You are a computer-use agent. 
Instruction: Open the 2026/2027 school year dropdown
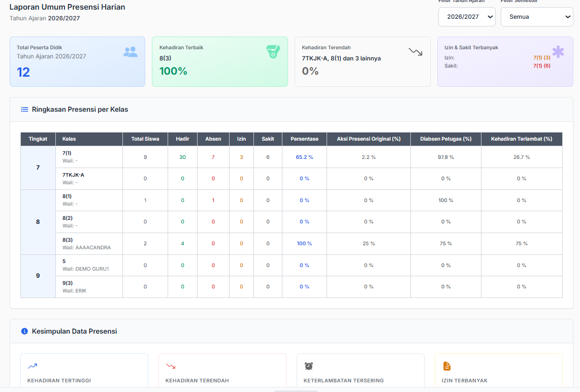point(467,17)
